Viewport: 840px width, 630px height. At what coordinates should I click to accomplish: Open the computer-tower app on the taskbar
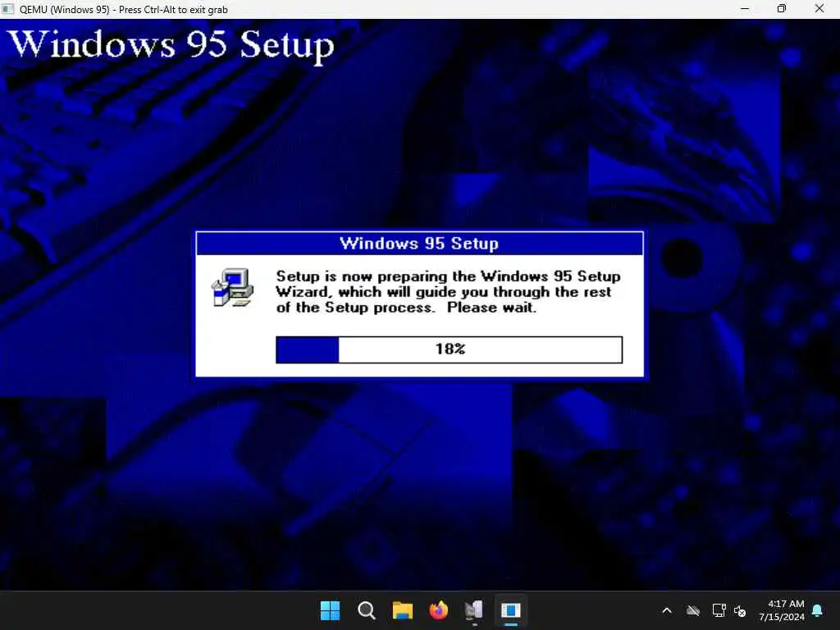pos(474,610)
